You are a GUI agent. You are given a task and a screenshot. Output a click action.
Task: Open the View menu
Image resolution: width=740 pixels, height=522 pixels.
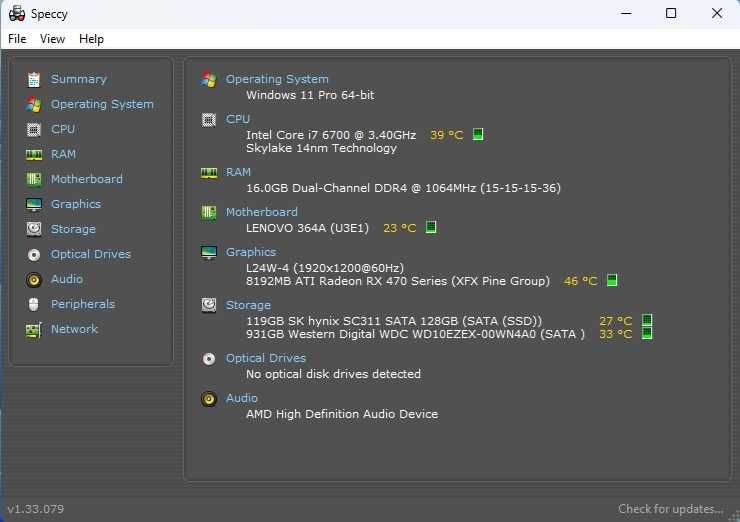[x=52, y=39]
